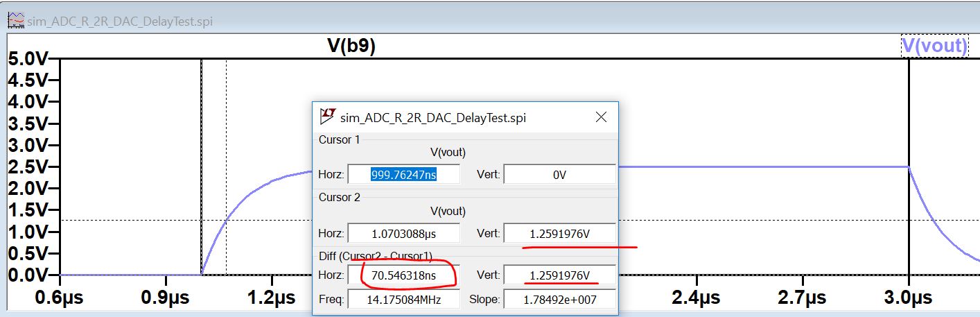Click the Freq field showing 14.175084MHz
This screenshot has width=980, height=317.
pyautogui.click(x=404, y=299)
